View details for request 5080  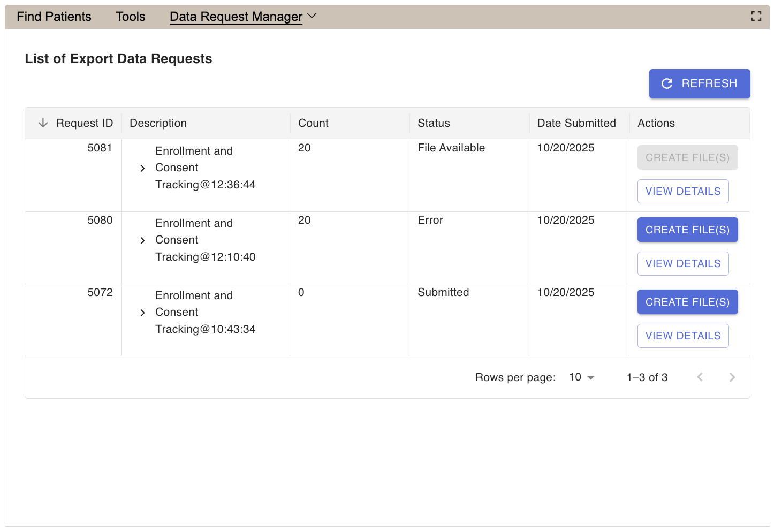click(682, 263)
